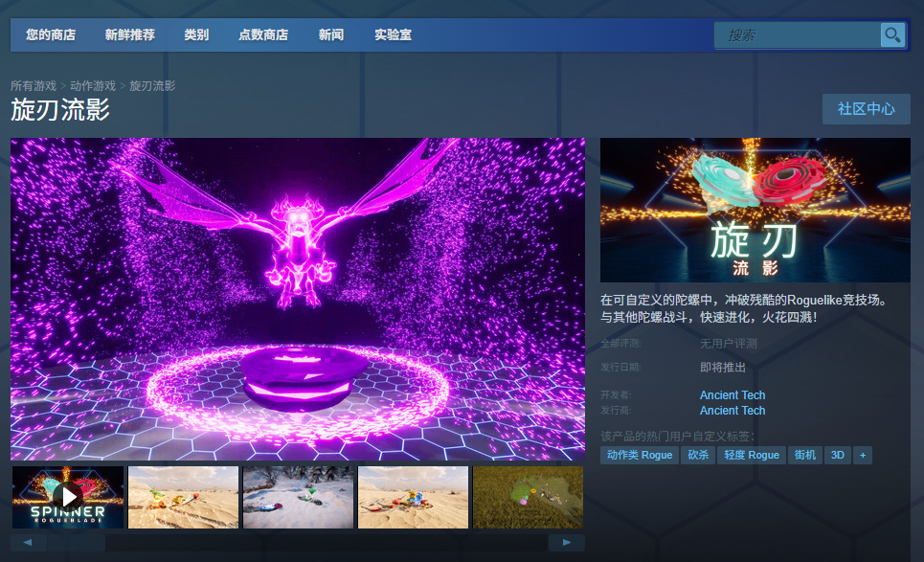Open the 新闻 menu

tap(330, 34)
